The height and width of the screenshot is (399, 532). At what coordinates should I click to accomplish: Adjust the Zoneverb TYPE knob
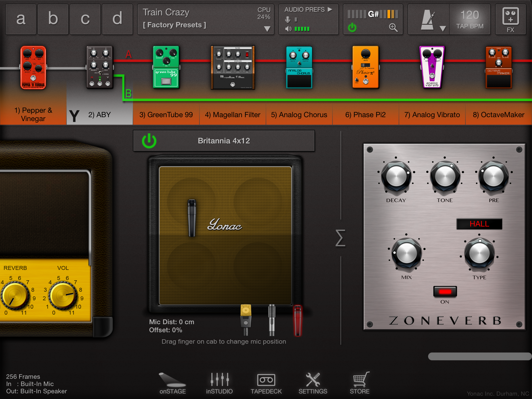479,253
